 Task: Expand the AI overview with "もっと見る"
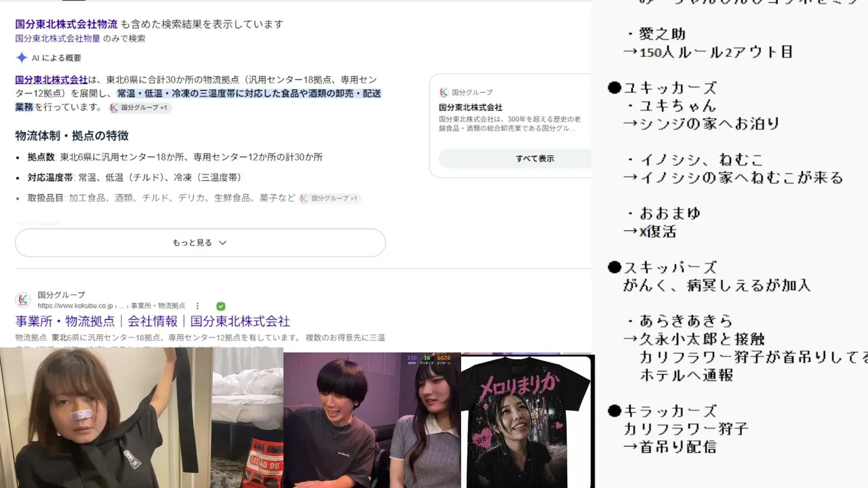[x=200, y=243]
